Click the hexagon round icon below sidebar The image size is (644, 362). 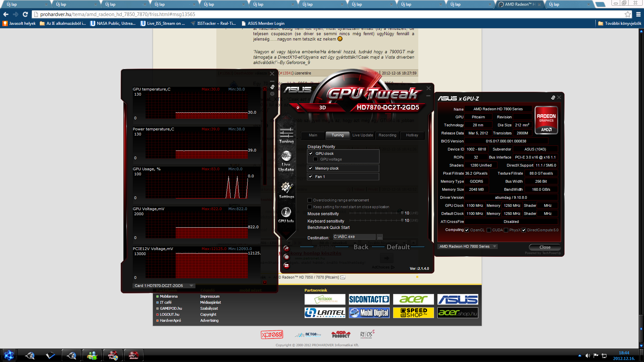click(x=286, y=257)
